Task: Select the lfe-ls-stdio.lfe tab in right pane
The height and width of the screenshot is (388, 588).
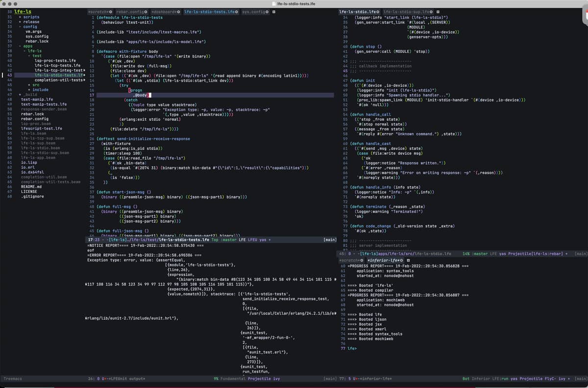Action: (x=357, y=11)
